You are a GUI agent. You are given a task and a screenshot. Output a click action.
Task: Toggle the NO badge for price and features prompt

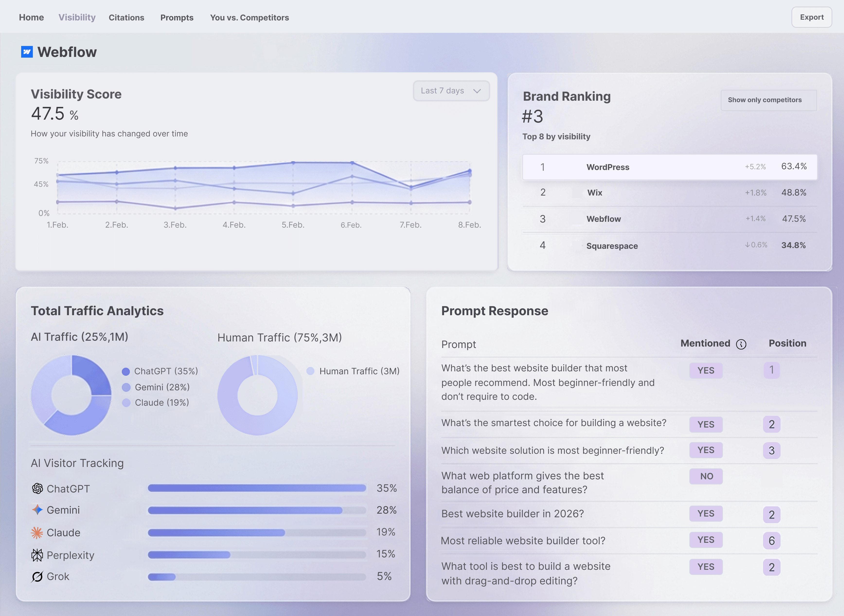click(706, 476)
